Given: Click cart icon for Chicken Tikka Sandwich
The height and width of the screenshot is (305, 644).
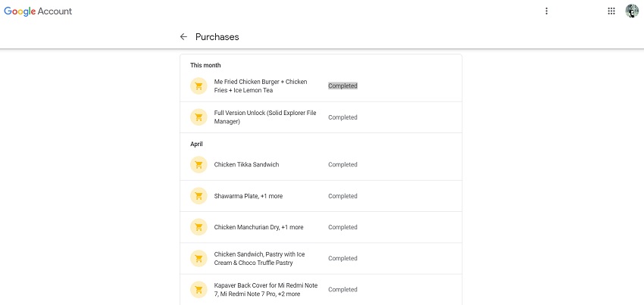Looking at the screenshot, I should pyautogui.click(x=199, y=165).
